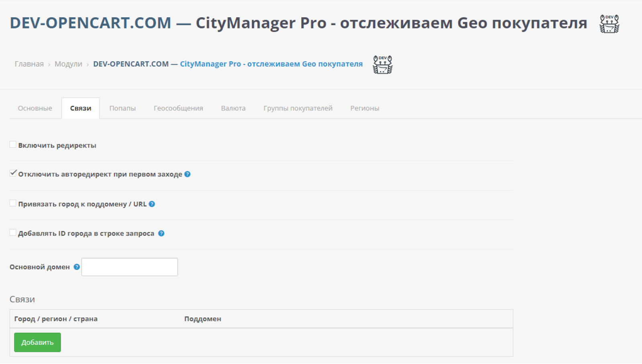Select the Связи tab
Screen dimensions: 642x364
pyautogui.click(x=81, y=108)
